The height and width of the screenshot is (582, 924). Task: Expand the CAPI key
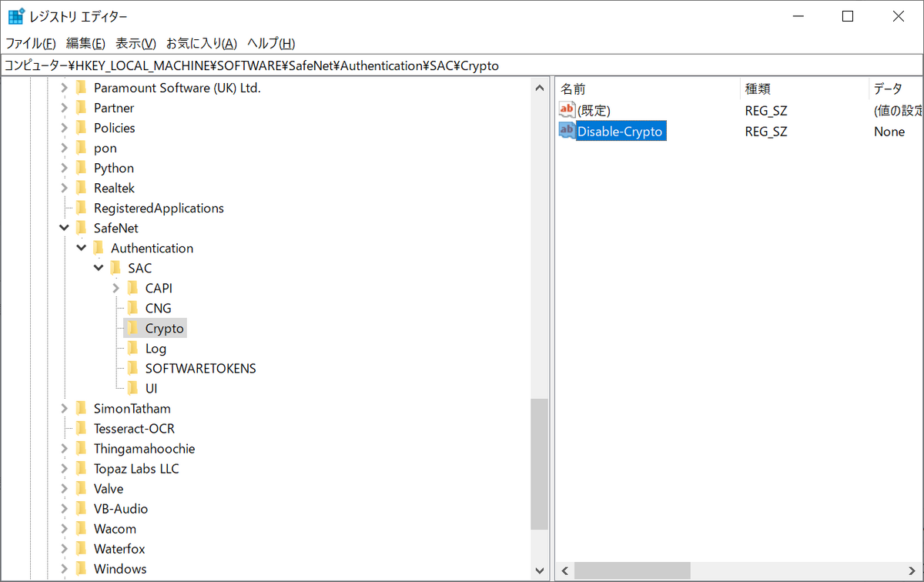115,288
